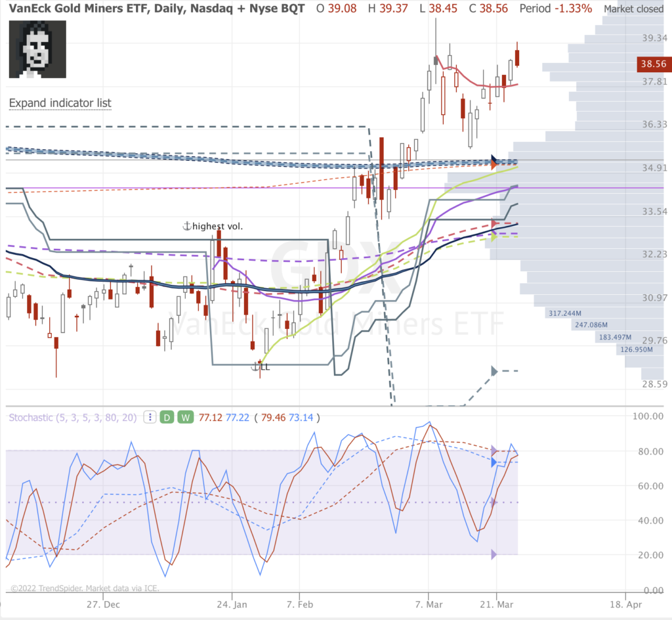
Task: Click the 40.00 Stochastic axis label
Action: coord(650,521)
